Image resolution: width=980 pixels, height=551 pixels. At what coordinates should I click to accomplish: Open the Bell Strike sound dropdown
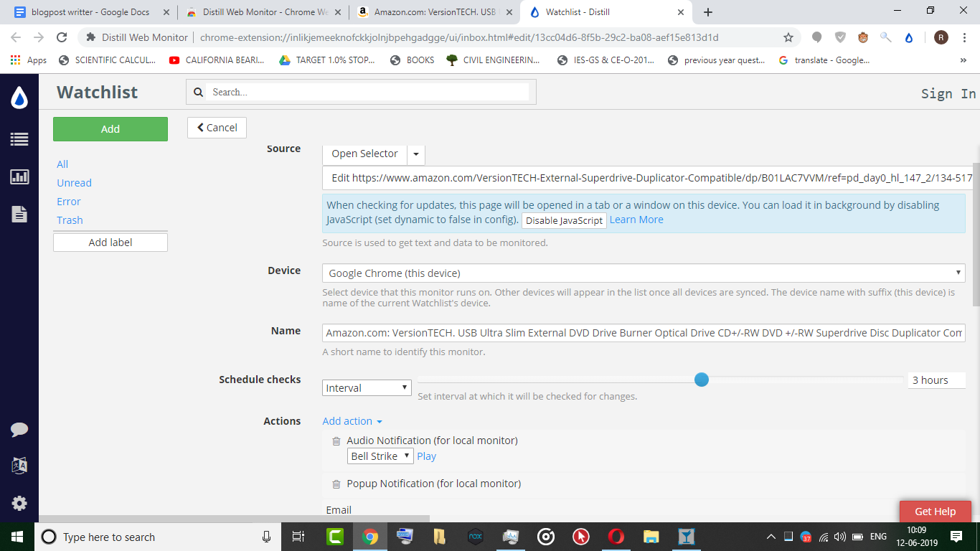[x=380, y=456]
